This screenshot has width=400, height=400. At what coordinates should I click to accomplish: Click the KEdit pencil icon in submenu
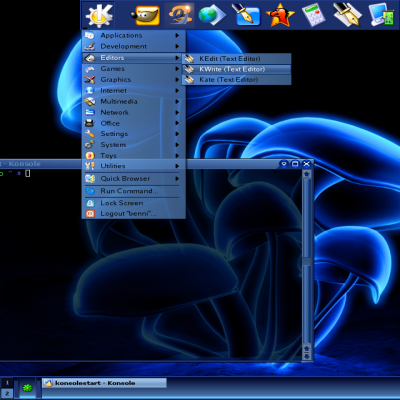coord(189,59)
